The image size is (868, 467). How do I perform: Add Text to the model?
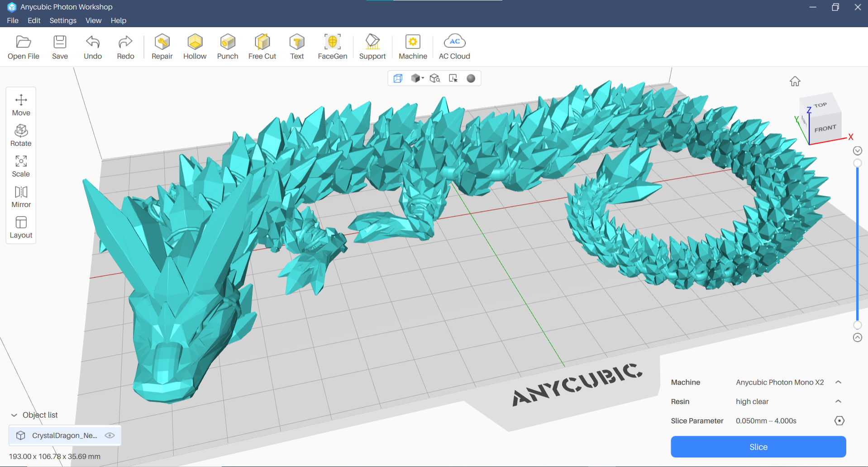(x=297, y=47)
